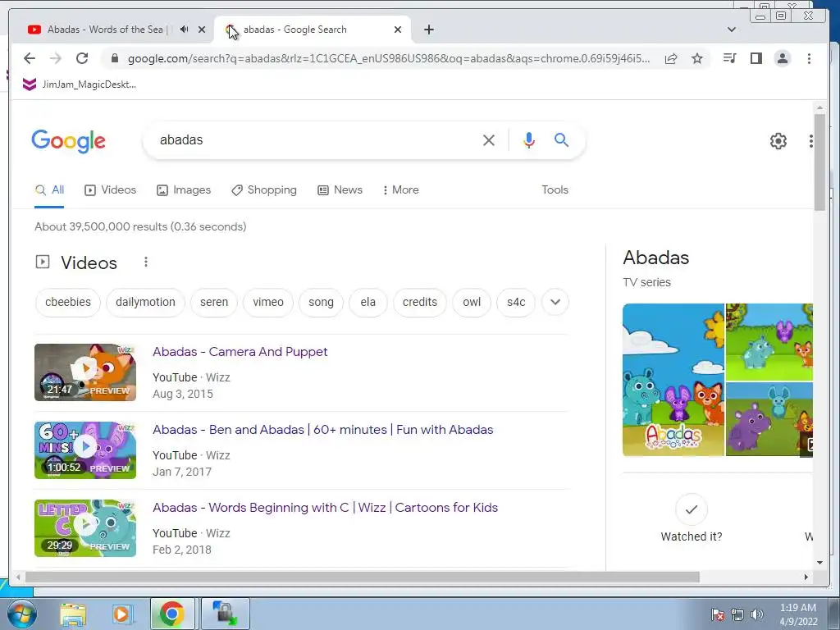Viewport: 840px width, 630px height.
Task: Mark Abadas as Watched it
Action: point(691,518)
